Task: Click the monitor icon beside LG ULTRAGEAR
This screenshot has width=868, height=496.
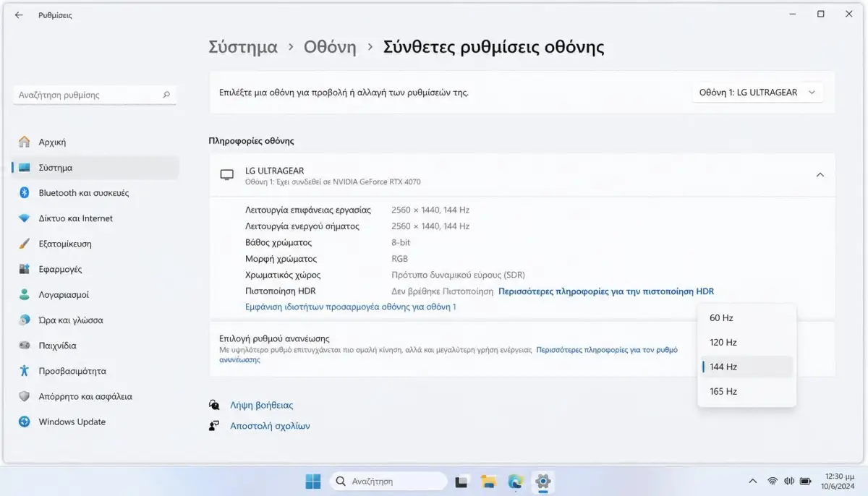Action: pos(227,175)
